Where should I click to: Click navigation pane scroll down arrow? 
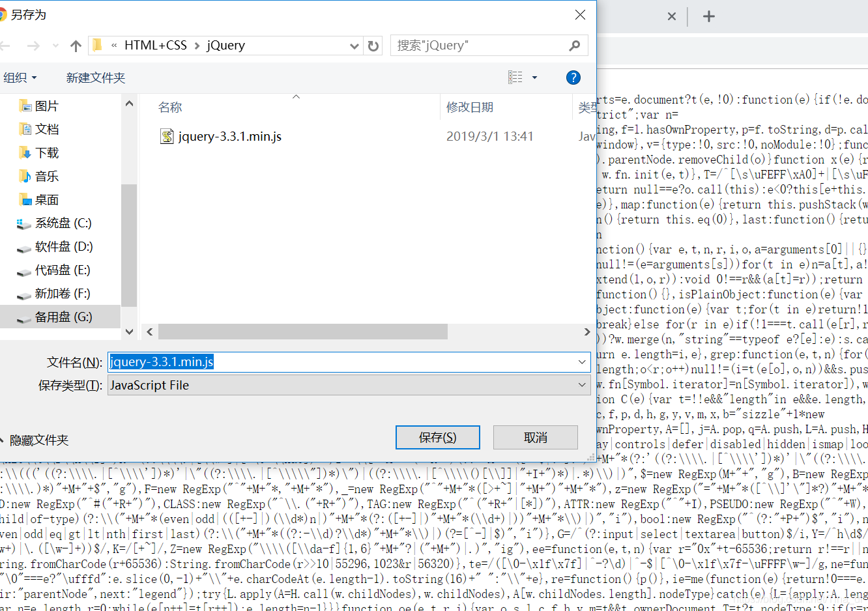click(x=129, y=332)
